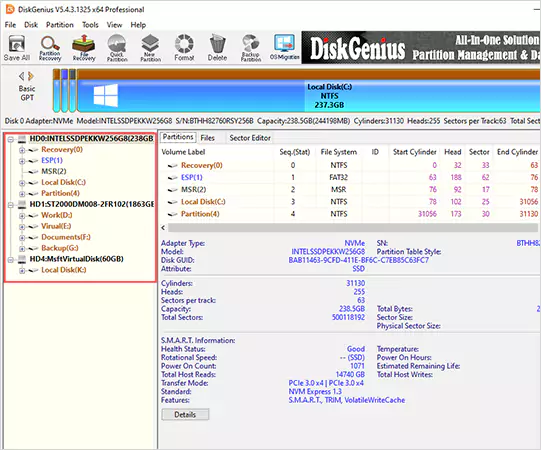Click the partition icon beside Local Disk(C:) in the table
The width and height of the screenshot is (541, 450).
(173, 202)
